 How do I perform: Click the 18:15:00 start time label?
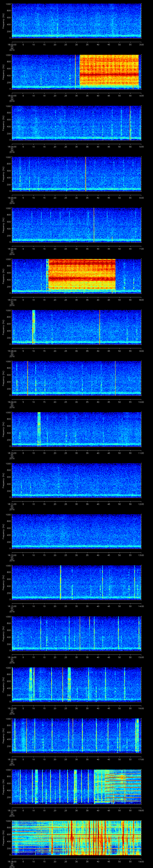coord(12,708)
